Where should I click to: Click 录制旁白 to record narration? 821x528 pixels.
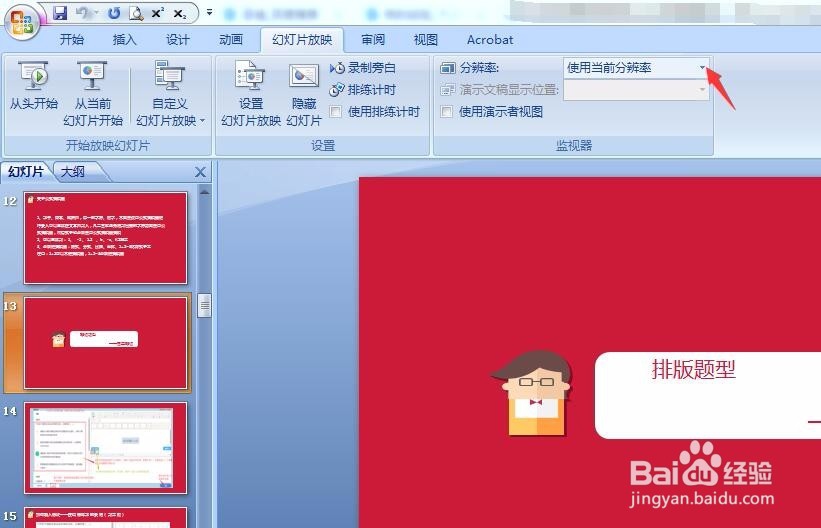pos(363,68)
